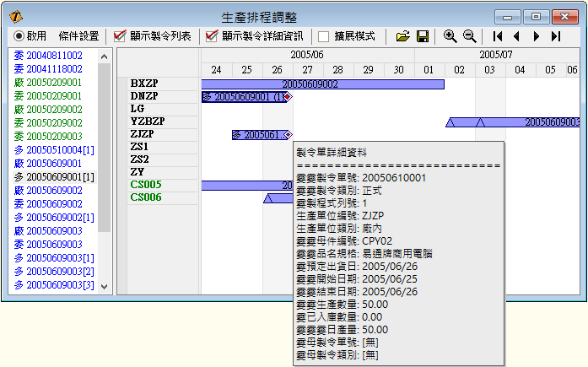
Task: Click the DNZP bar for 20050609001
Action: click(245, 97)
